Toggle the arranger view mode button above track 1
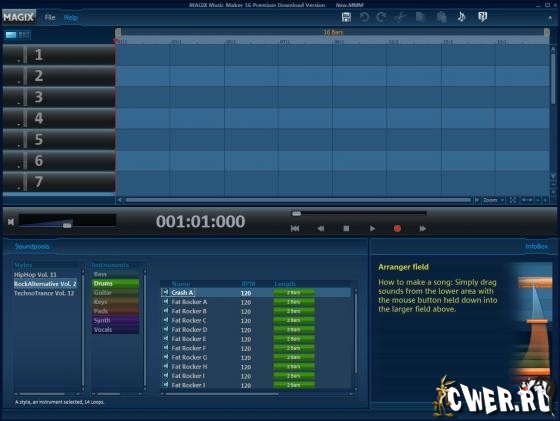Viewport: 560px width, 421px height. click(x=18, y=35)
